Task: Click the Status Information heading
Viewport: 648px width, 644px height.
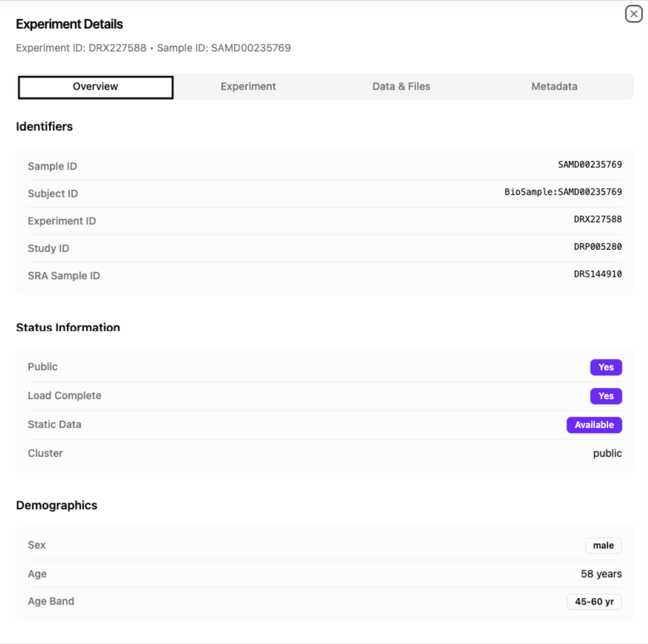Action: (x=68, y=328)
